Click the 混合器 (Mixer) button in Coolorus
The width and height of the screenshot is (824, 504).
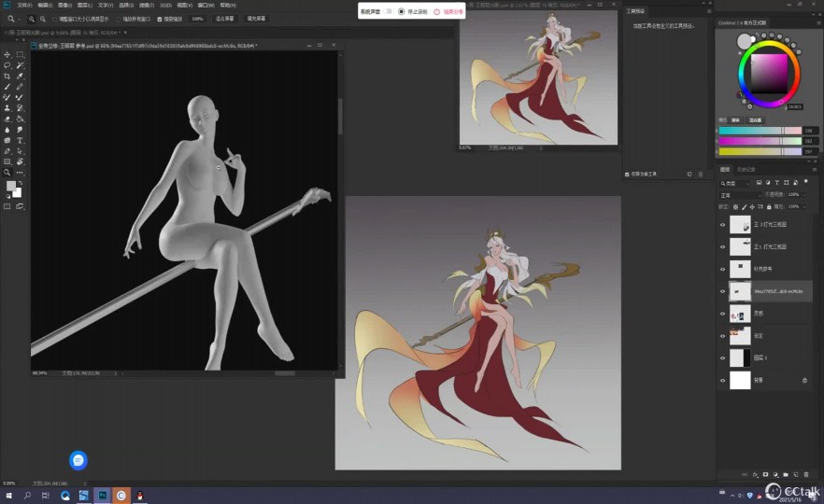(755, 120)
